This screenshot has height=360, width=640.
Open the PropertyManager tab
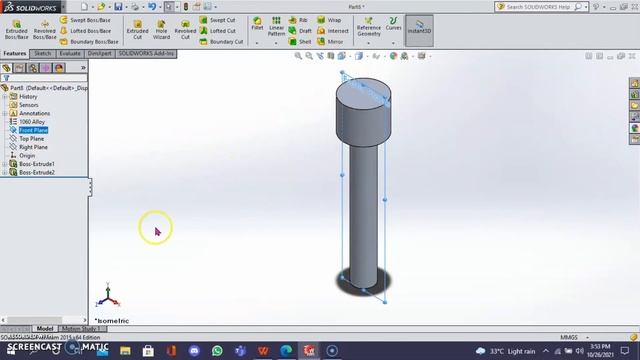[x=19, y=68]
